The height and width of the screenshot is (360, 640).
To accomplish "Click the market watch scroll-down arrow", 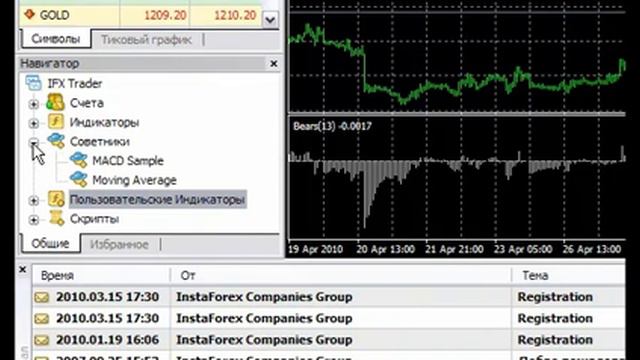I will point(270,19).
